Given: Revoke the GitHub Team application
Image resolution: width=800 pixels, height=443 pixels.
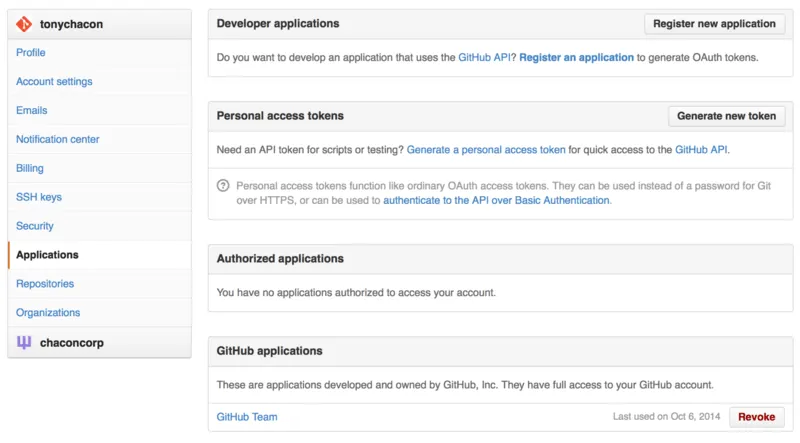Looking at the screenshot, I should pyautogui.click(x=757, y=417).
